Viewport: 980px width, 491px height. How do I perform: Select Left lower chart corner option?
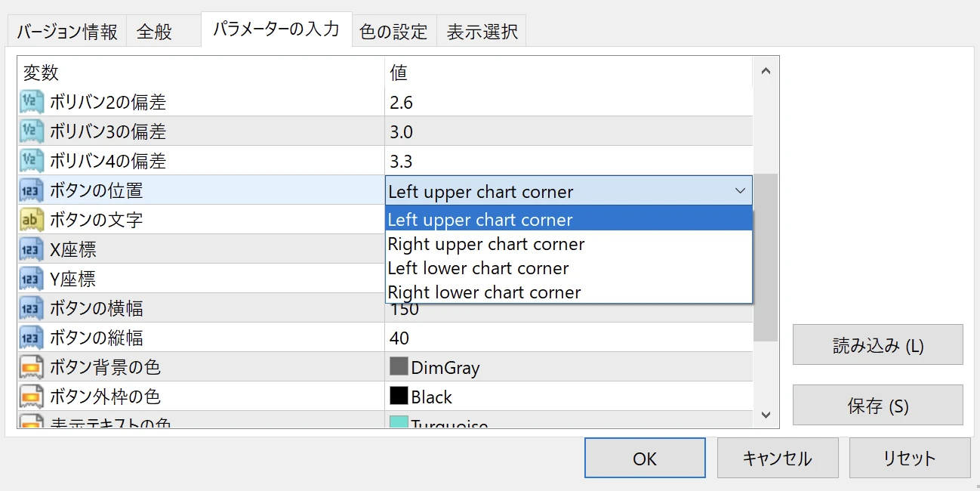[x=478, y=268]
